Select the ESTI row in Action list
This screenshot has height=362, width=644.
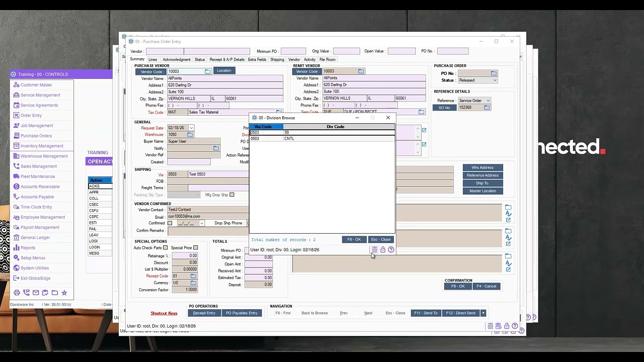100,223
